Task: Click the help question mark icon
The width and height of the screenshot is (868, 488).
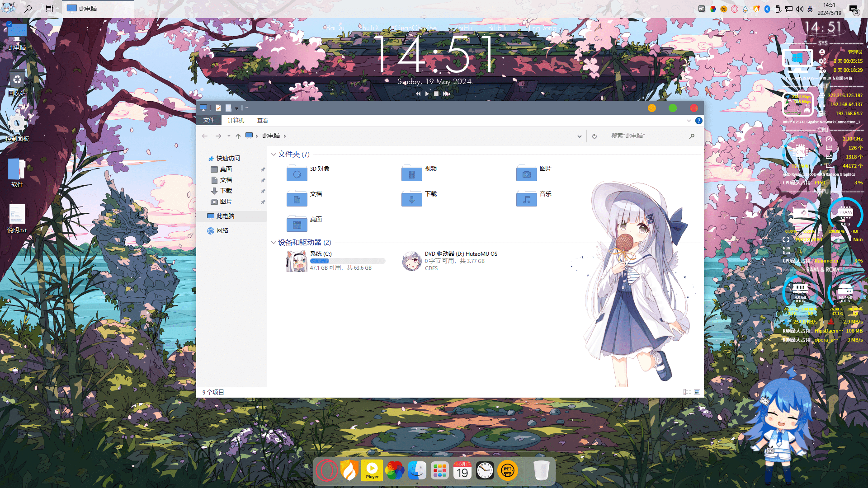Action: click(699, 121)
